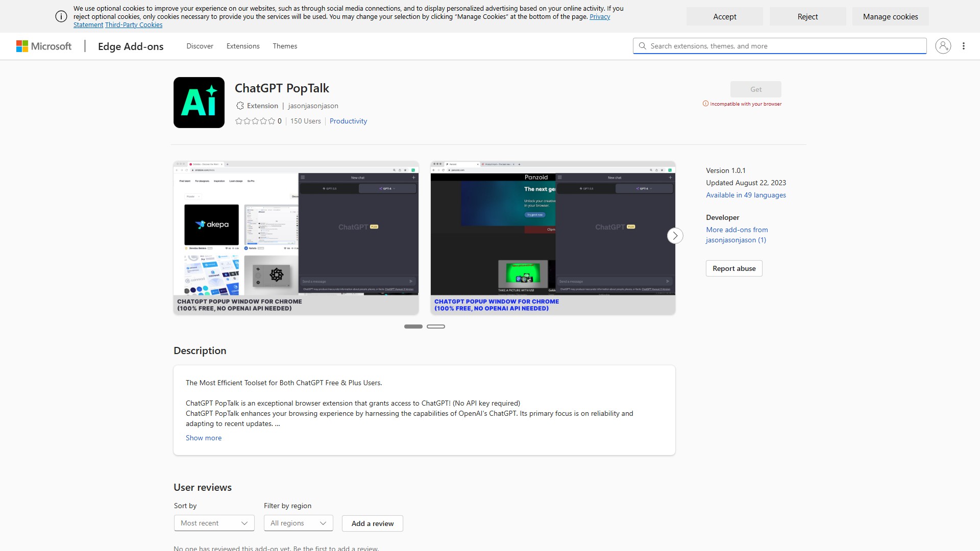The image size is (980, 551).
Task: Go to the Extensions tab
Action: pyautogui.click(x=243, y=46)
